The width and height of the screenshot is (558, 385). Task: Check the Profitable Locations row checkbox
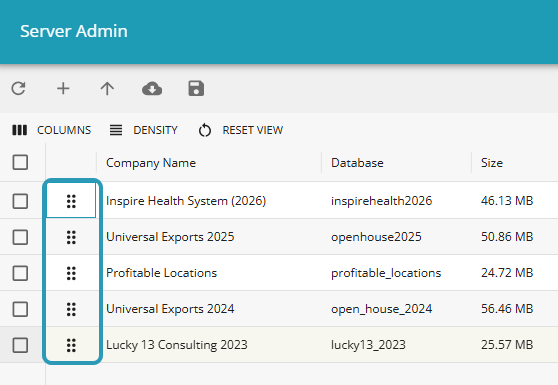[20, 273]
